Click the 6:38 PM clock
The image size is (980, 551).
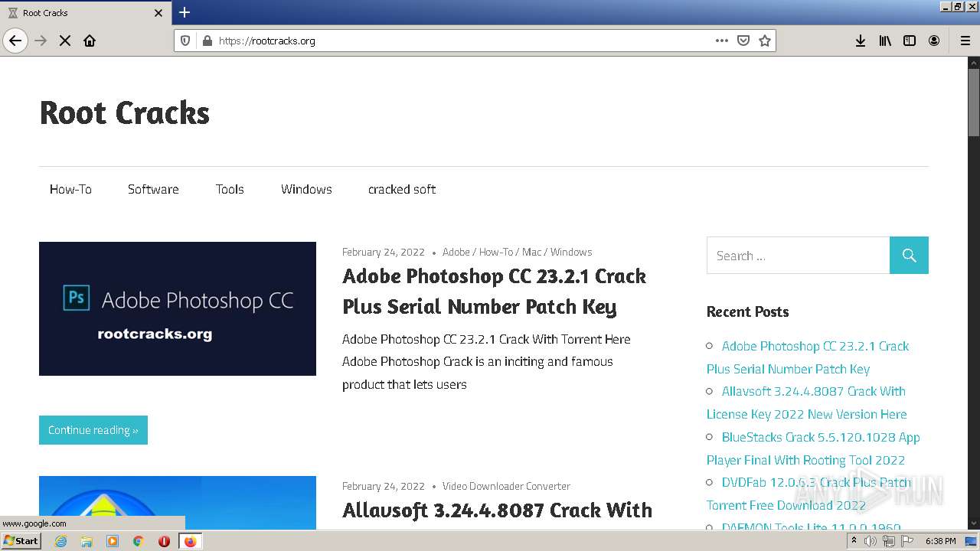[941, 541]
